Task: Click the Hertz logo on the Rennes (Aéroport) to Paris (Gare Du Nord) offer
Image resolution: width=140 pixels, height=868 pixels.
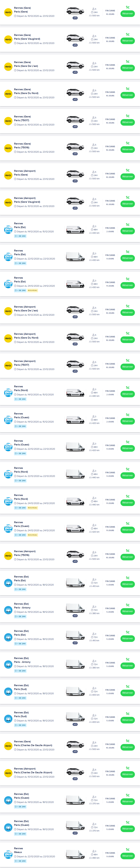Action: coord(8,338)
